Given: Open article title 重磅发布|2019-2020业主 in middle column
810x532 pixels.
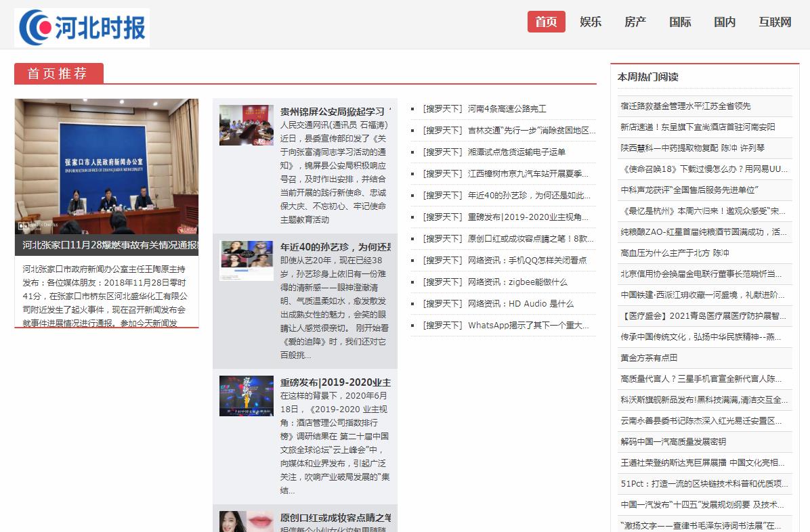Looking at the screenshot, I should (x=335, y=382).
